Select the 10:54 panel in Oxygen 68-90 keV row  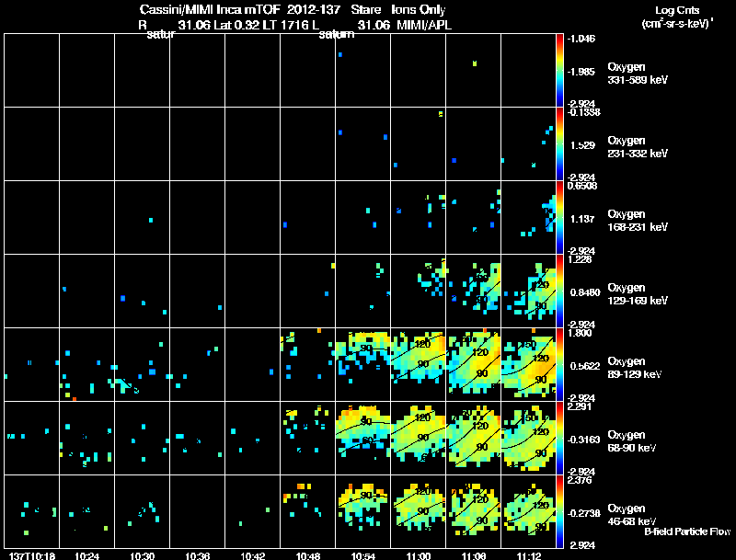click(362, 438)
